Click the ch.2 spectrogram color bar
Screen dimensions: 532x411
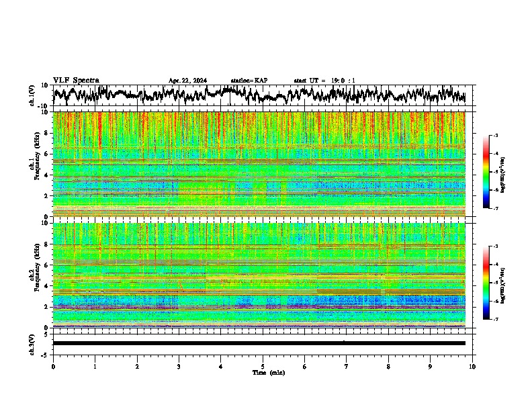tap(486, 283)
